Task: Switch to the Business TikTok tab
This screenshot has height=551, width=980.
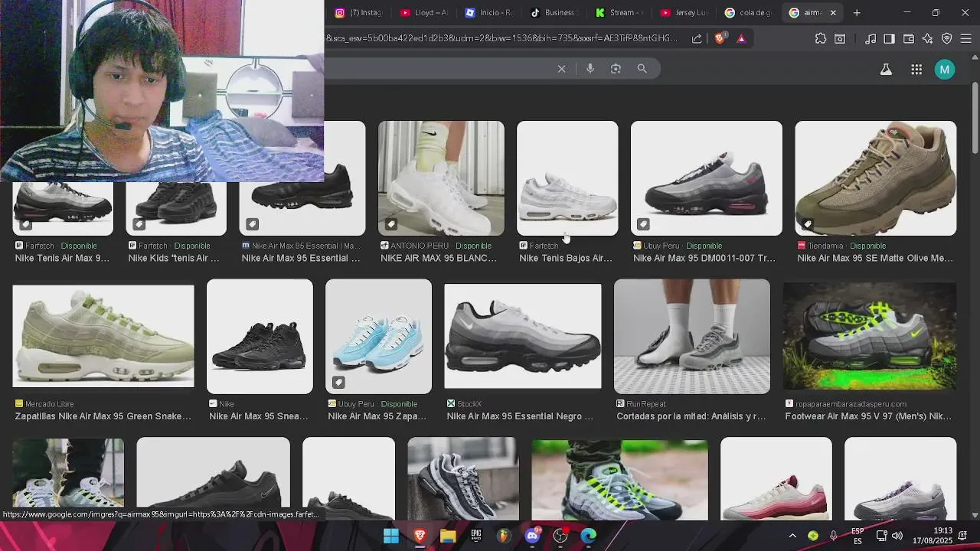Action: (553, 13)
